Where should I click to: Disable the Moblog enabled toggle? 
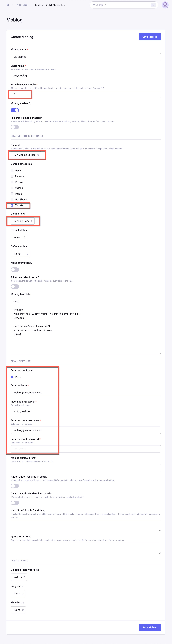15,110
